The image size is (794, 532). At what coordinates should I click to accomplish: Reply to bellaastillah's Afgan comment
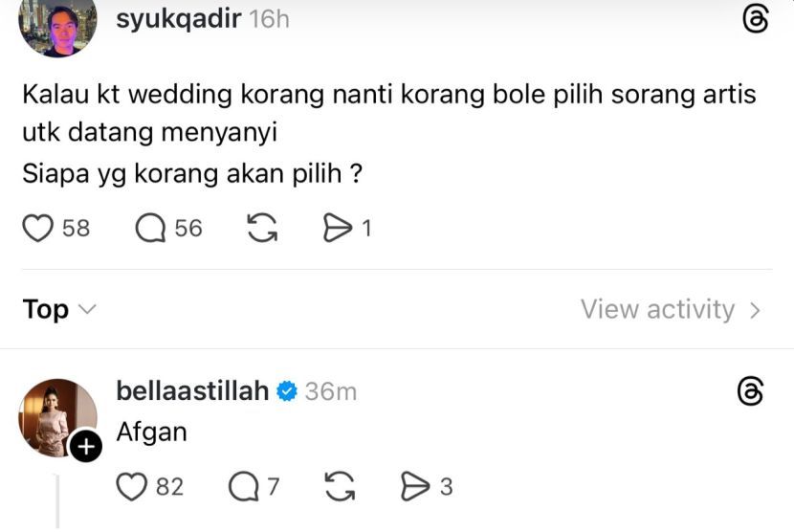[243, 488]
